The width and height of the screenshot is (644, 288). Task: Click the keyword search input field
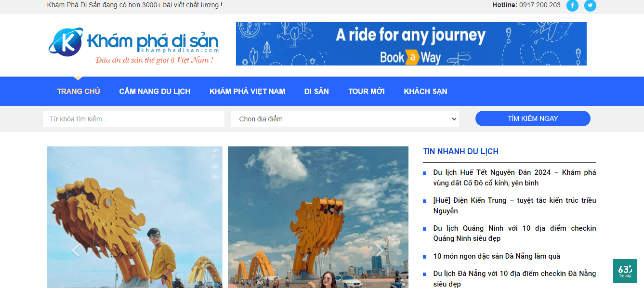click(x=133, y=119)
